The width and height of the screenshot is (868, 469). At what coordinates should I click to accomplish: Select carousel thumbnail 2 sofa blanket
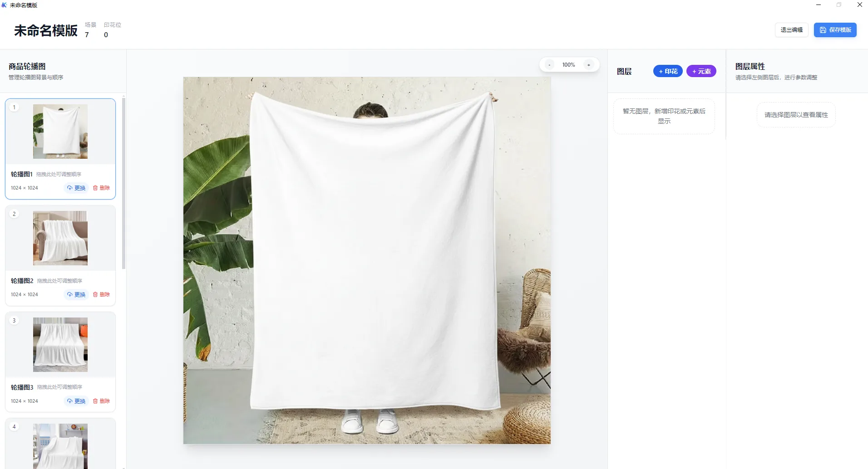[x=60, y=238]
